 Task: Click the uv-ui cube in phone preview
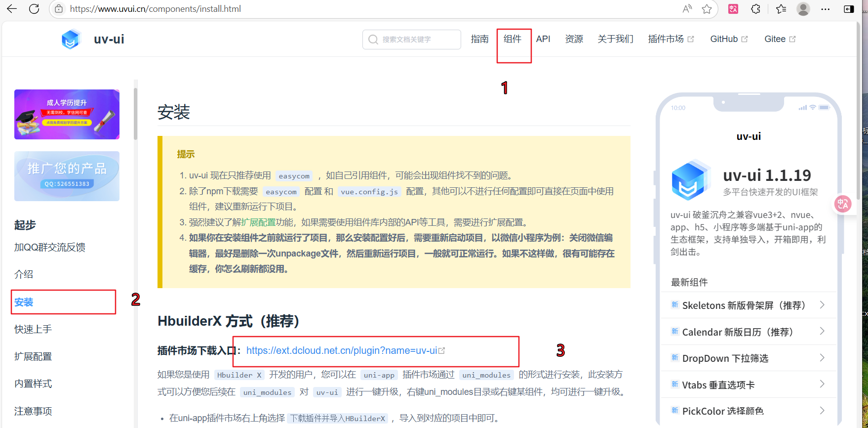click(690, 180)
